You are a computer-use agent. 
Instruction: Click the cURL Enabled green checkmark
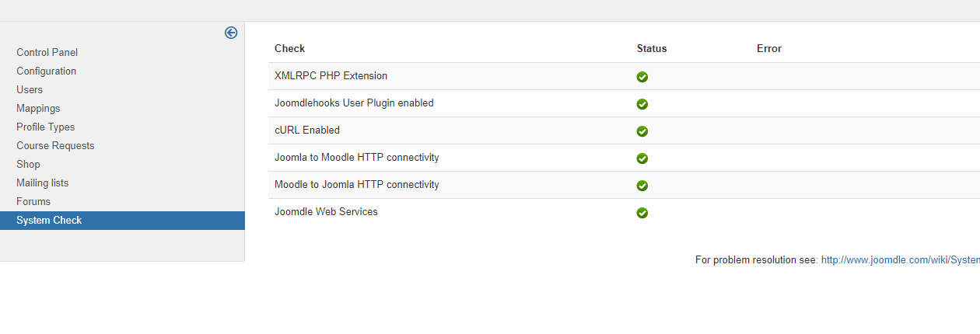[x=642, y=131]
